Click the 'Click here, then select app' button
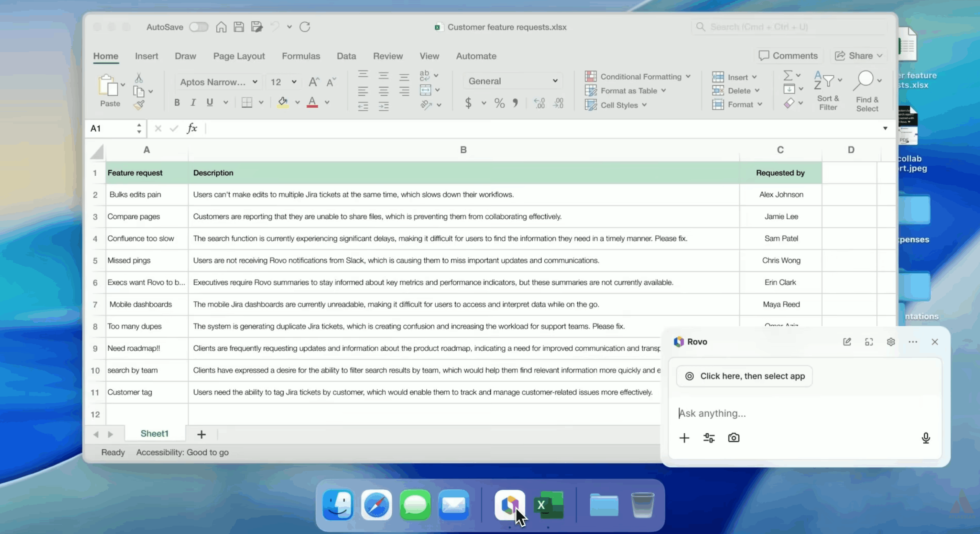 coord(744,376)
